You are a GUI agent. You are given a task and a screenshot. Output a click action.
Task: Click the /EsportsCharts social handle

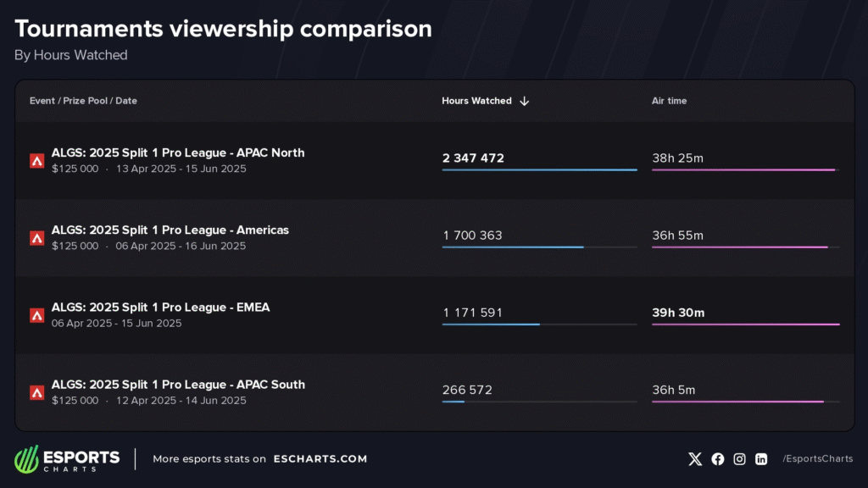817,459
